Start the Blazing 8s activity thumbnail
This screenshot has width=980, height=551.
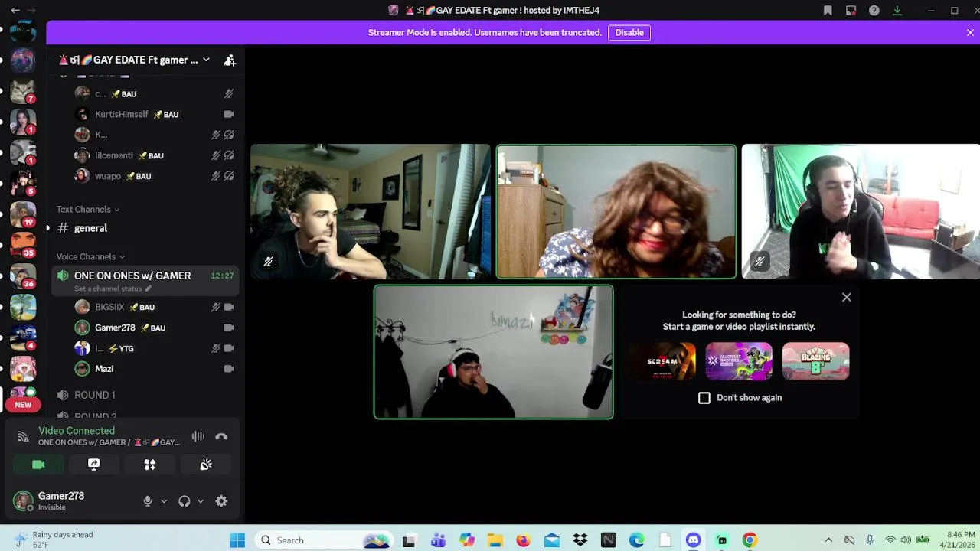[x=815, y=361]
